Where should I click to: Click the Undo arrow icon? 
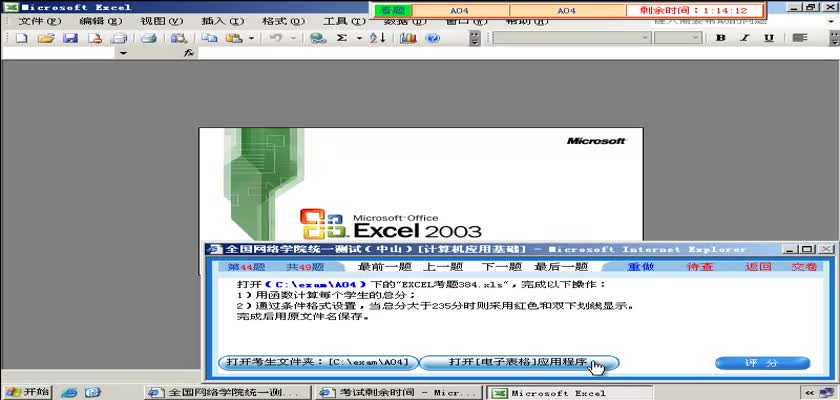coord(276,38)
